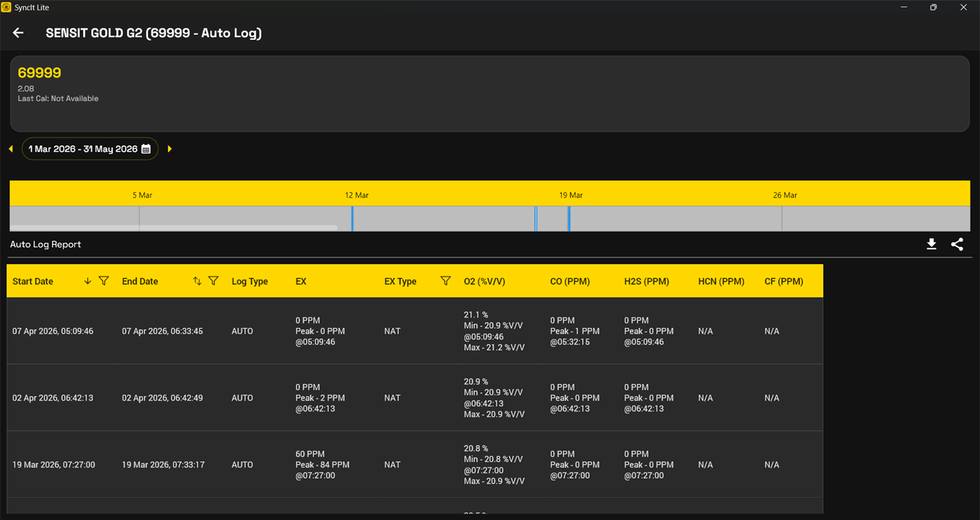Click the Log Type column header
980x520 pixels.
point(250,281)
